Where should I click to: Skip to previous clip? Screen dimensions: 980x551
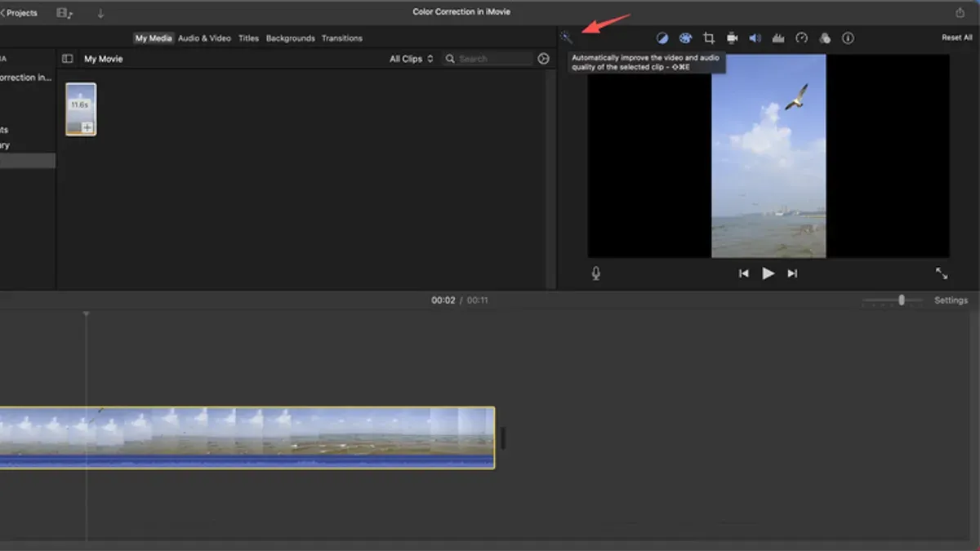pos(743,273)
